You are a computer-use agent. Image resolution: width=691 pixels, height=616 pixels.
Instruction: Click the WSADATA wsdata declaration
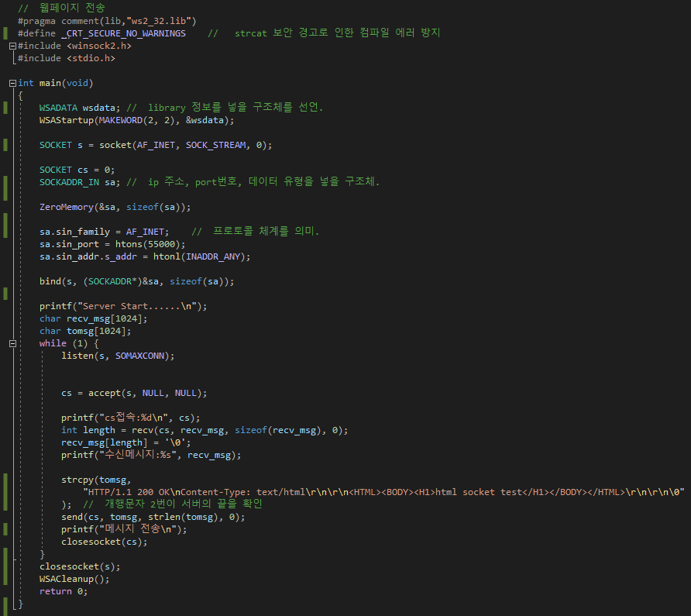tap(80, 108)
